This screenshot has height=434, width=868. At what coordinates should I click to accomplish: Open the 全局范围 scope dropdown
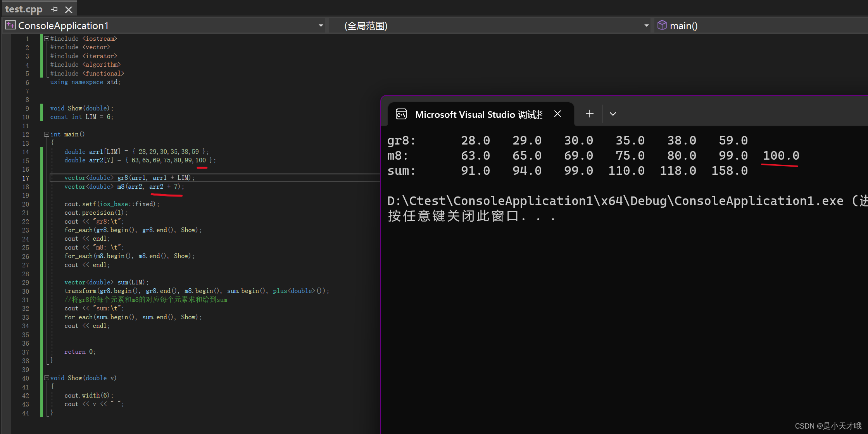[x=646, y=26]
